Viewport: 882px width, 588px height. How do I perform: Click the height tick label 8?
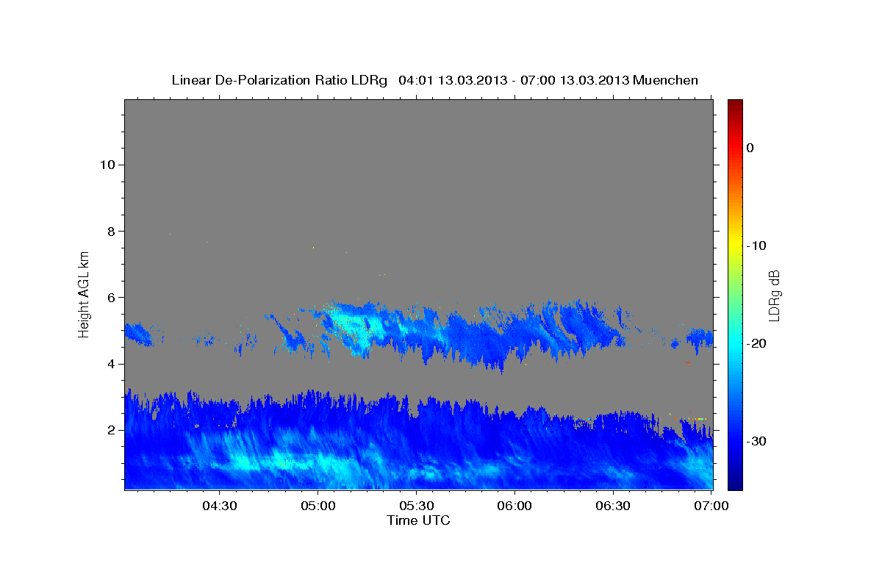point(110,231)
